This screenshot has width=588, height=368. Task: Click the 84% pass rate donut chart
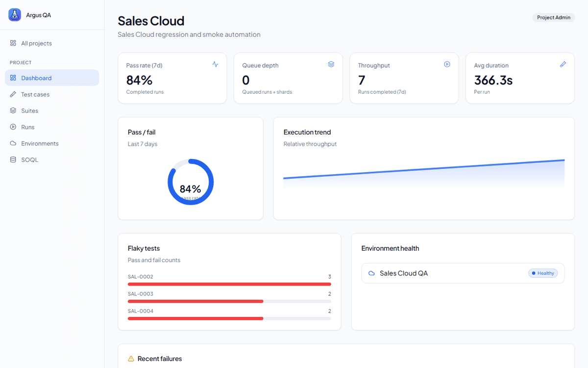pyautogui.click(x=191, y=182)
